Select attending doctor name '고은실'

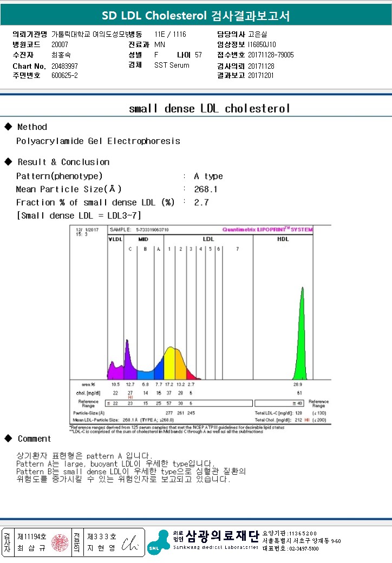tap(257, 34)
